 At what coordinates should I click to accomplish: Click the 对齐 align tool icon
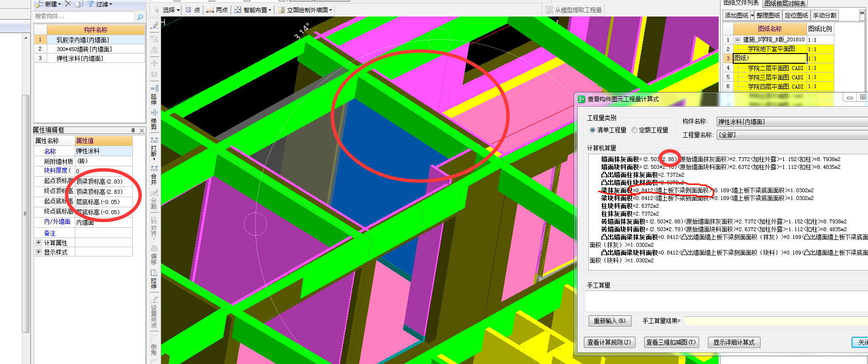click(x=154, y=220)
